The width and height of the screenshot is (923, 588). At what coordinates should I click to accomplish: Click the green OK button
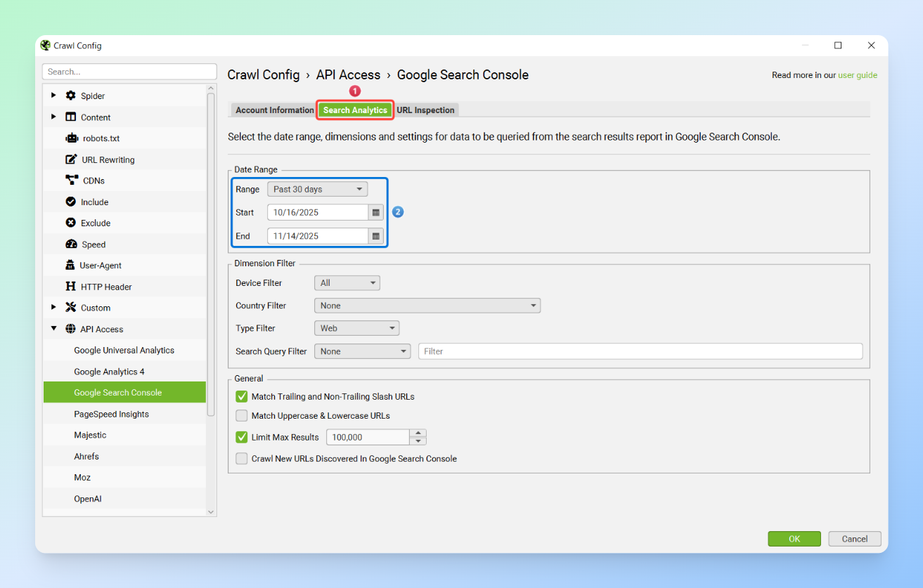[794, 539]
